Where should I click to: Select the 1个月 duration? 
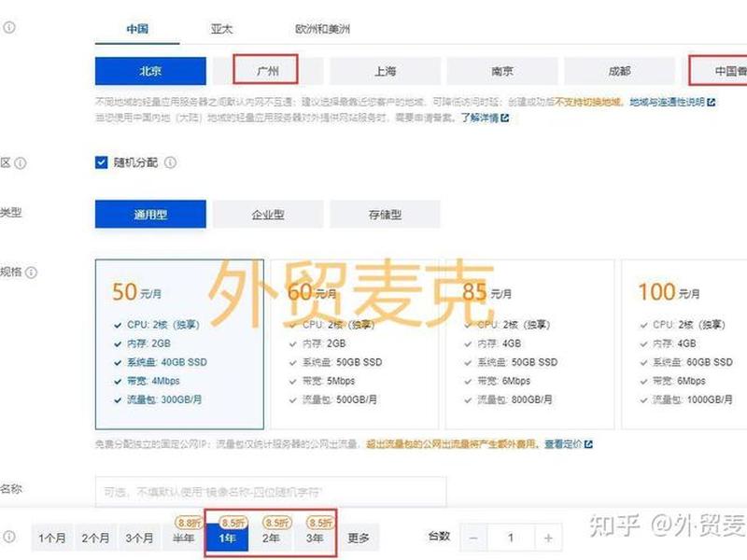(x=52, y=539)
